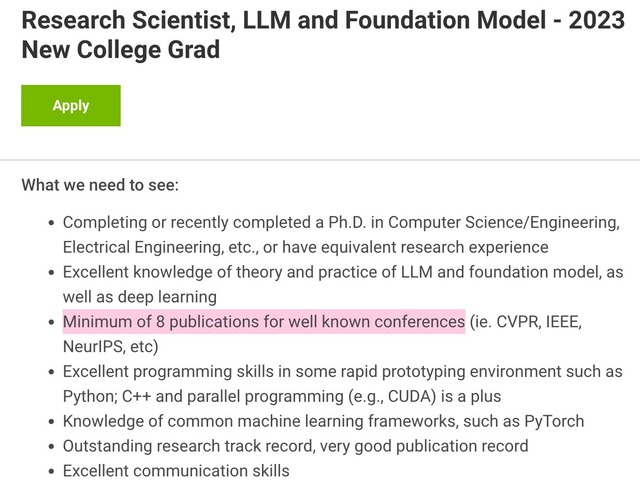Click the pink highlighted publications requirement text
This screenshot has width=640, height=494.
[264, 322]
